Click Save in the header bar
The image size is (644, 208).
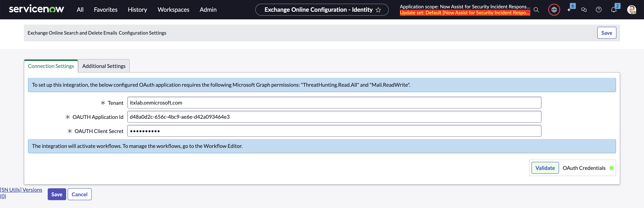click(x=607, y=33)
